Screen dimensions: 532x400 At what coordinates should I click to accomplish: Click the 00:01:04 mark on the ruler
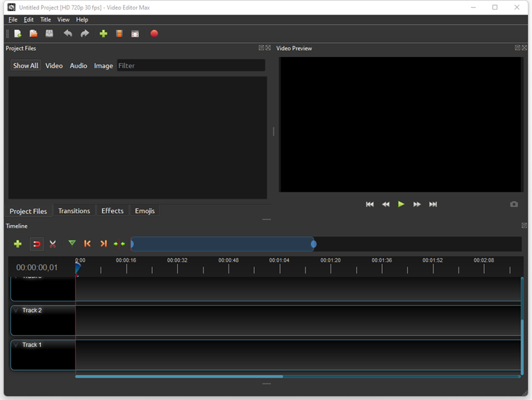click(279, 260)
